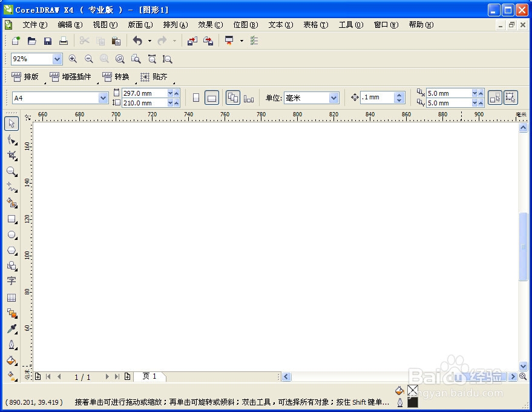Open the zoom level 92% dropdown

[57, 59]
